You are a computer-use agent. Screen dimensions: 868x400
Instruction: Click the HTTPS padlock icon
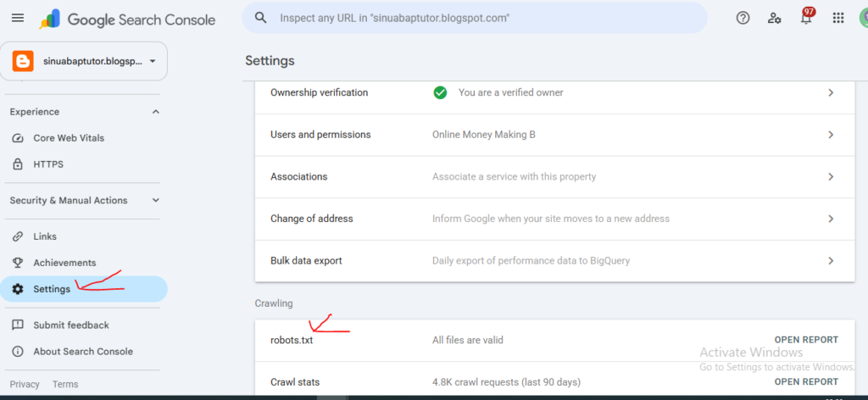18,164
